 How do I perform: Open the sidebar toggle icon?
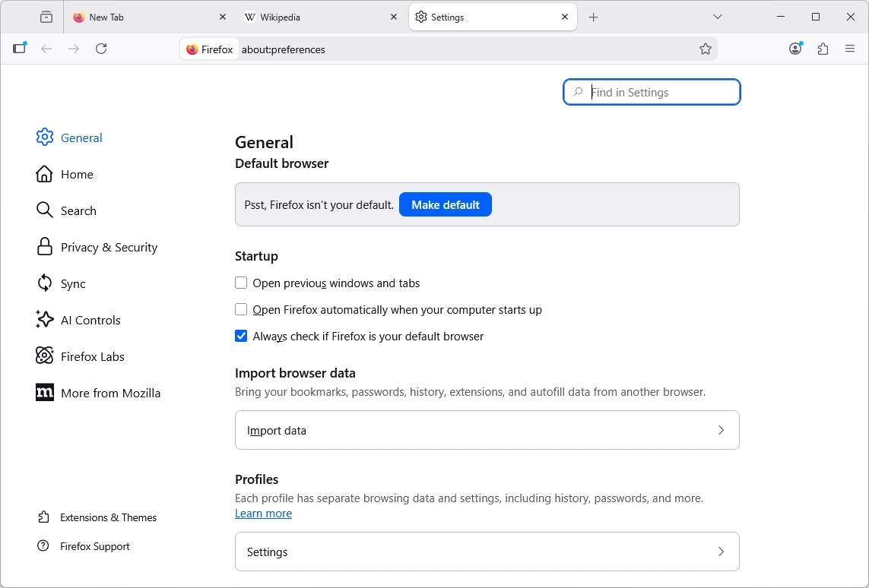[x=20, y=49]
